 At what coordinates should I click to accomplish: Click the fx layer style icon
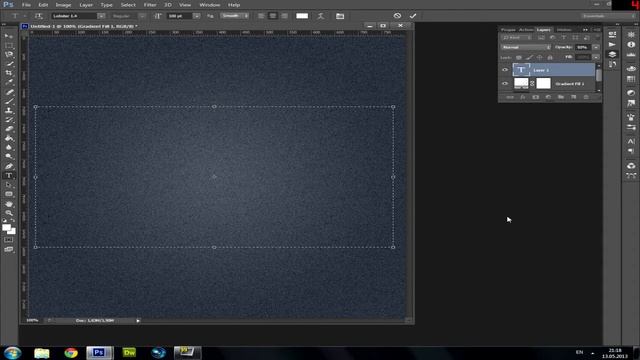tap(522, 97)
